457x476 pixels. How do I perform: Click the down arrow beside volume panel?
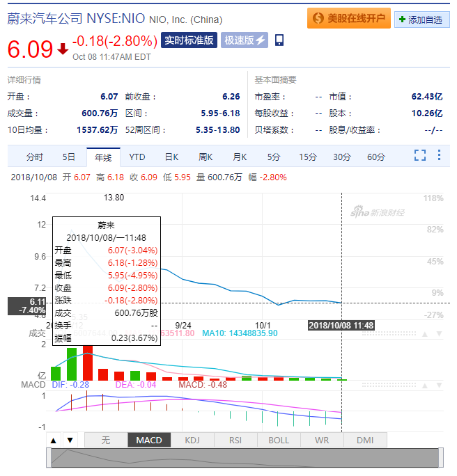(x=439, y=334)
